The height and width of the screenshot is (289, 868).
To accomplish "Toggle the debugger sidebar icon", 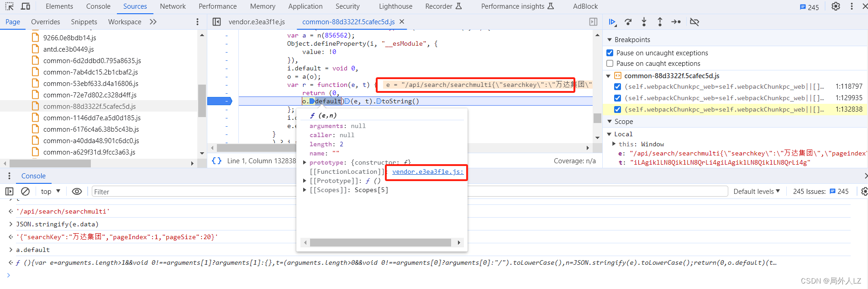I will point(593,21).
